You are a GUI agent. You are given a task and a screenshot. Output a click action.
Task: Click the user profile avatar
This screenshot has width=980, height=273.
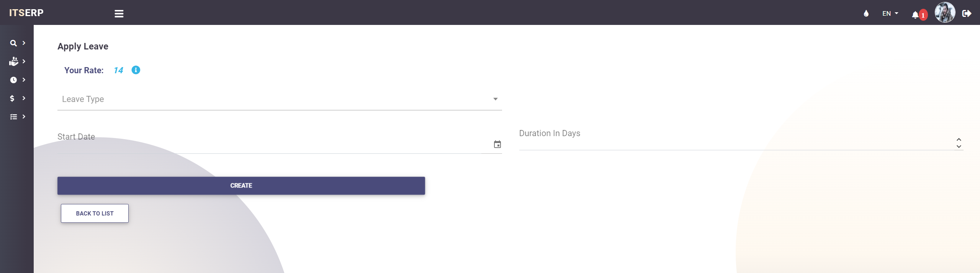point(944,13)
